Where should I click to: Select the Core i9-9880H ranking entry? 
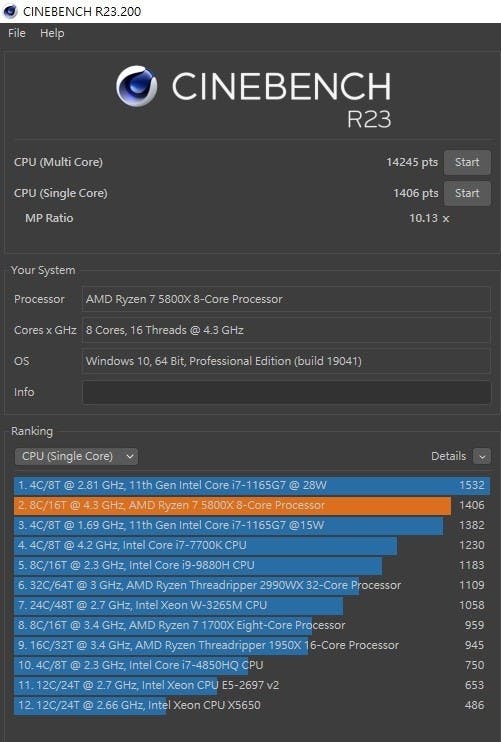(x=252, y=565)
